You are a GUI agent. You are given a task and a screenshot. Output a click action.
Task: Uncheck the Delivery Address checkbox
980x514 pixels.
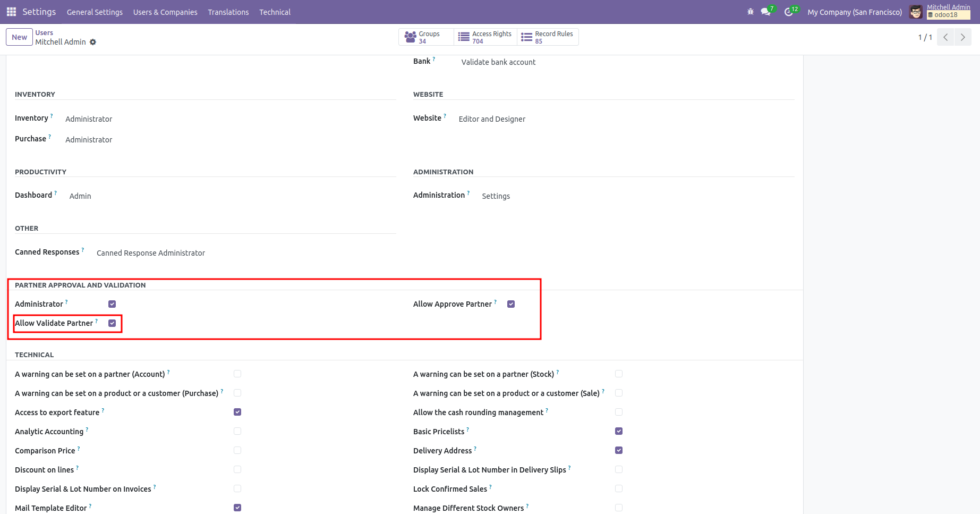(619, 450)
